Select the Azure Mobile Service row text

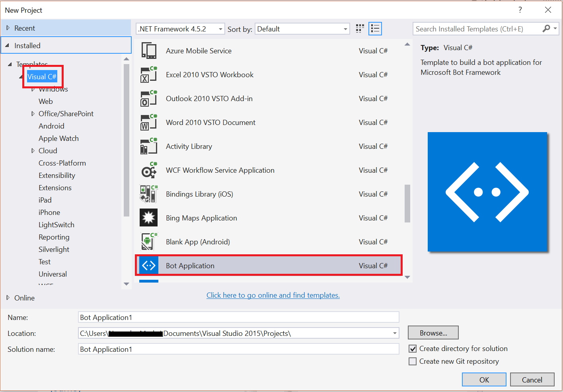[199, 51]
